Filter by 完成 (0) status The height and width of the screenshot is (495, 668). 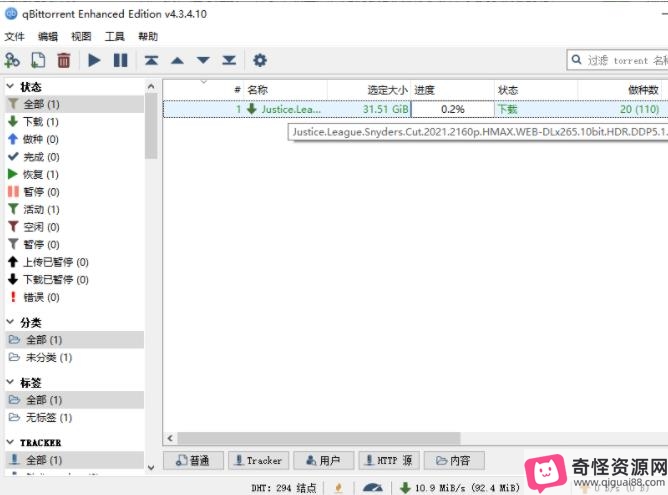[75, 157]
